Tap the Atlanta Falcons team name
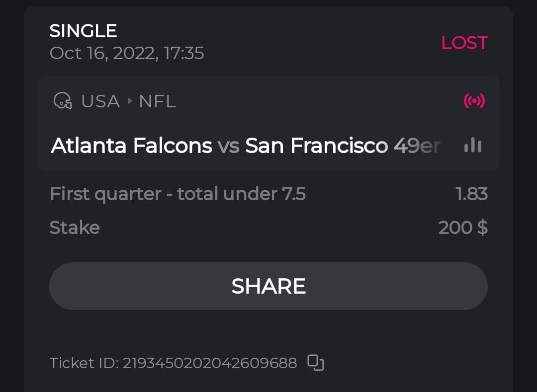 coord(132,146)
